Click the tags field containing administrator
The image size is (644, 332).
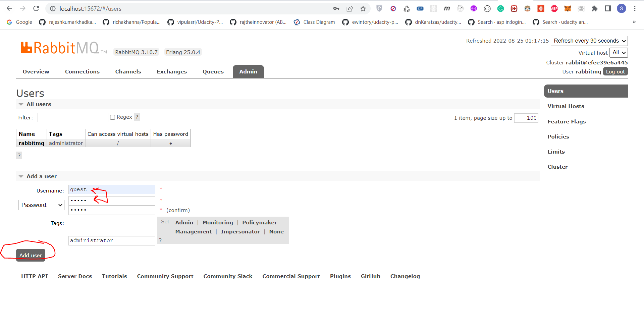(112, 241)
